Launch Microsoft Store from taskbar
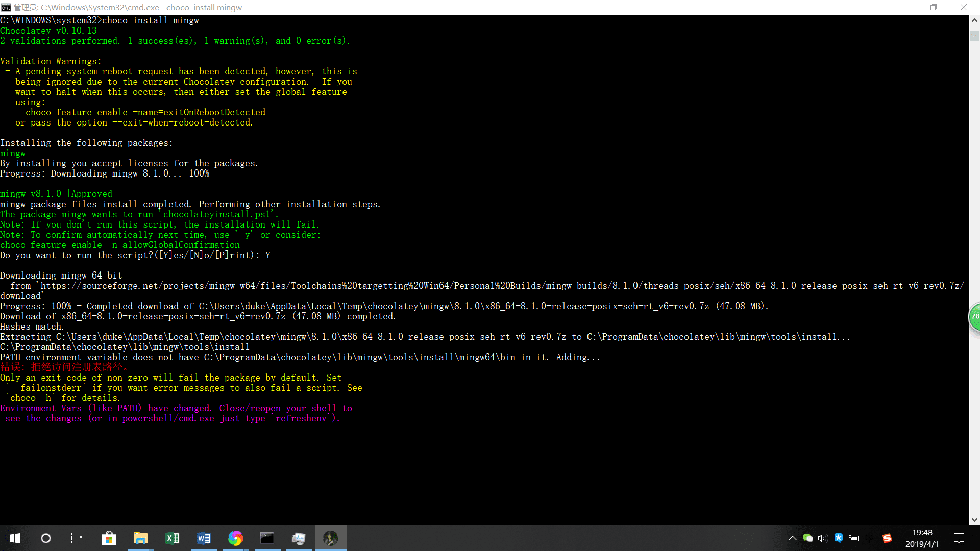Image resolution: width=980 pixels, height=551 pixels. 109,538
